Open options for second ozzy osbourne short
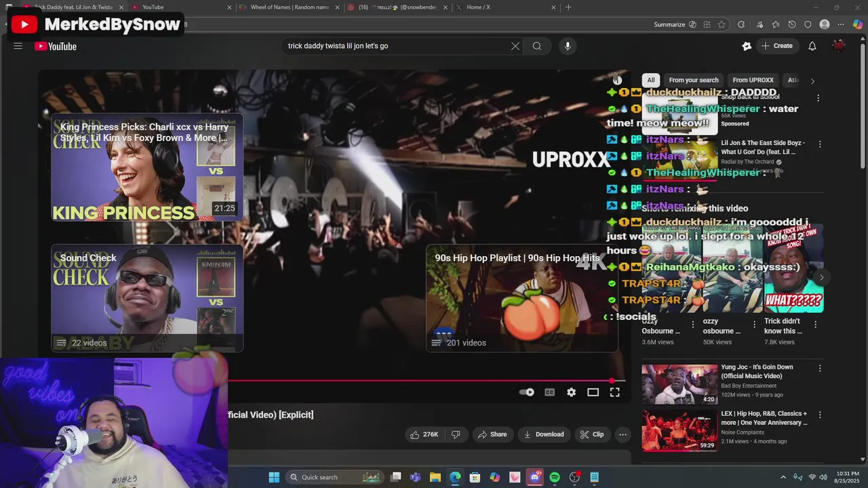The width and height of the screenshot is (868, 488). 754,325
